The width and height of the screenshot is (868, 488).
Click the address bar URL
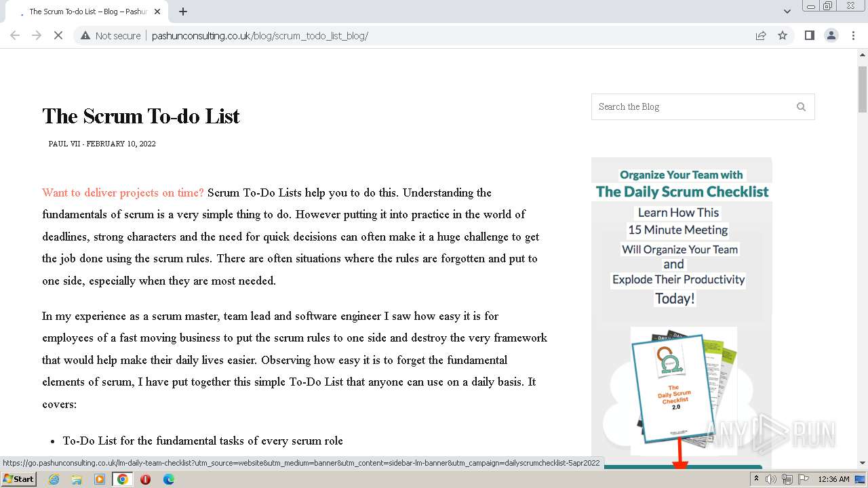(260, 36)
